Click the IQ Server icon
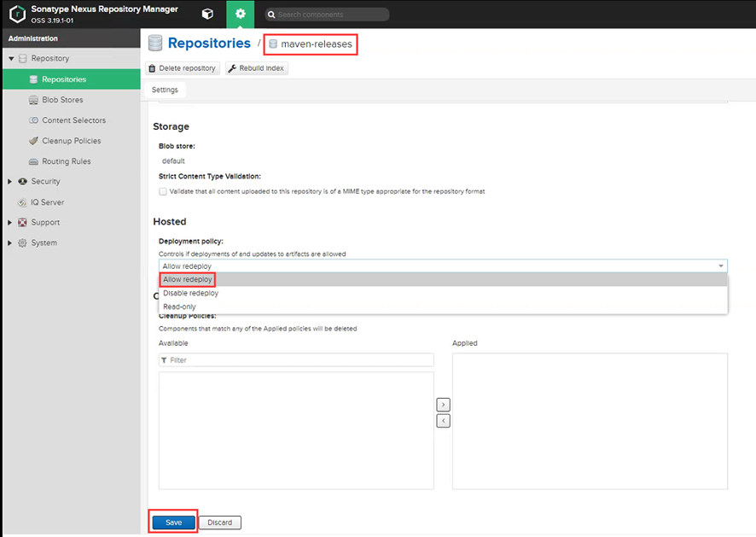The image size is (756, 537). click(22, 202)
